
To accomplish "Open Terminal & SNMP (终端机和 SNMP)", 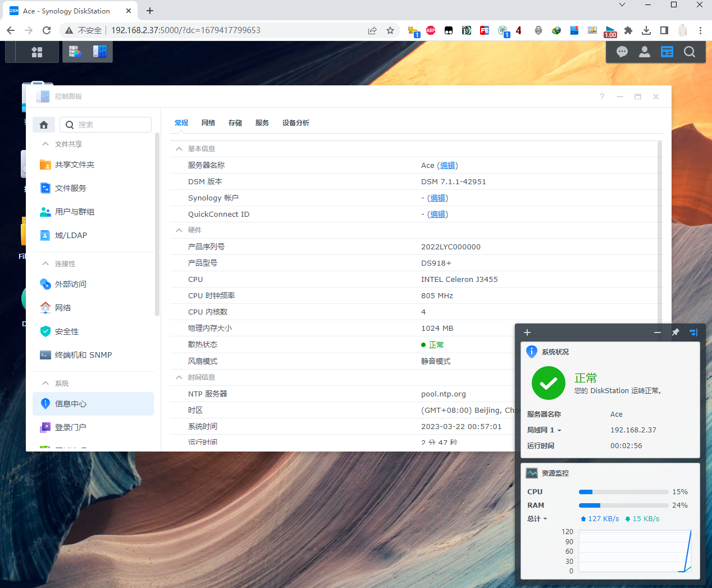I will 93,355.
